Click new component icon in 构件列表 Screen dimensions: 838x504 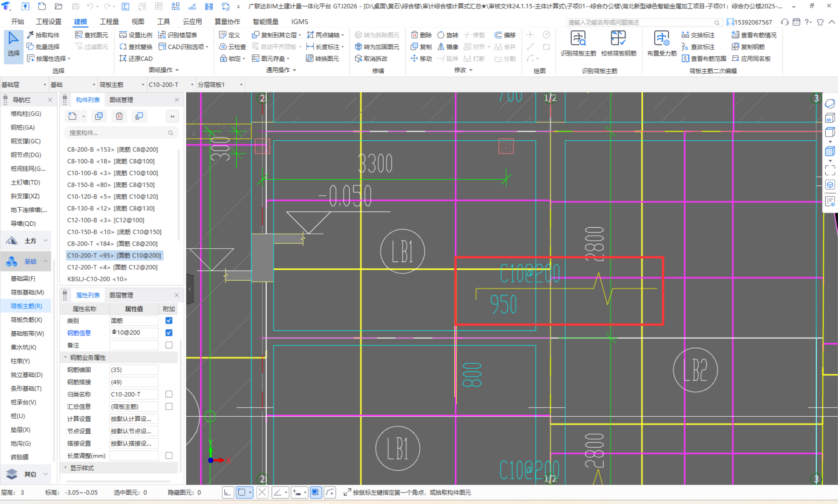click(x=72, y=116)
